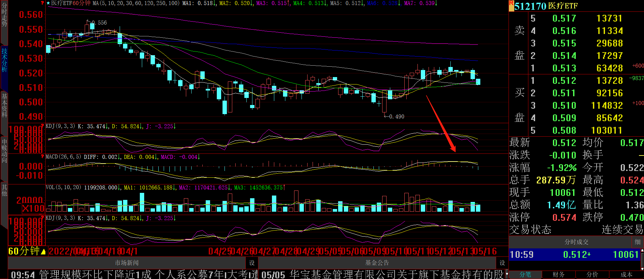Click the 涨幅 value -1.92%

coord(562,168)
